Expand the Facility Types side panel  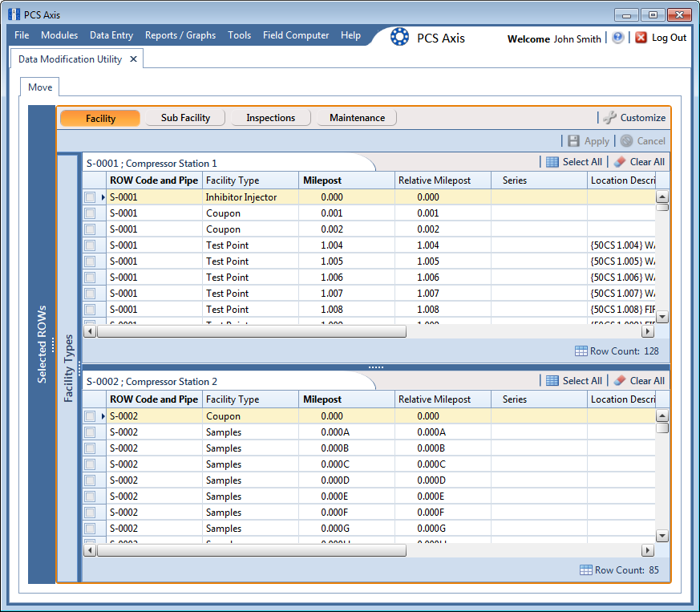[x=68, y=368]
